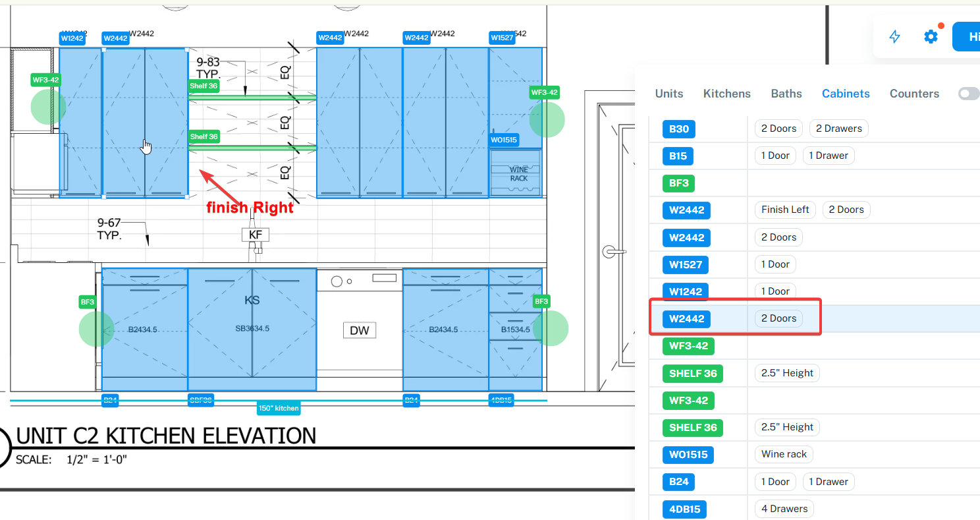Select the Cabinets tab

click(846, 94)
